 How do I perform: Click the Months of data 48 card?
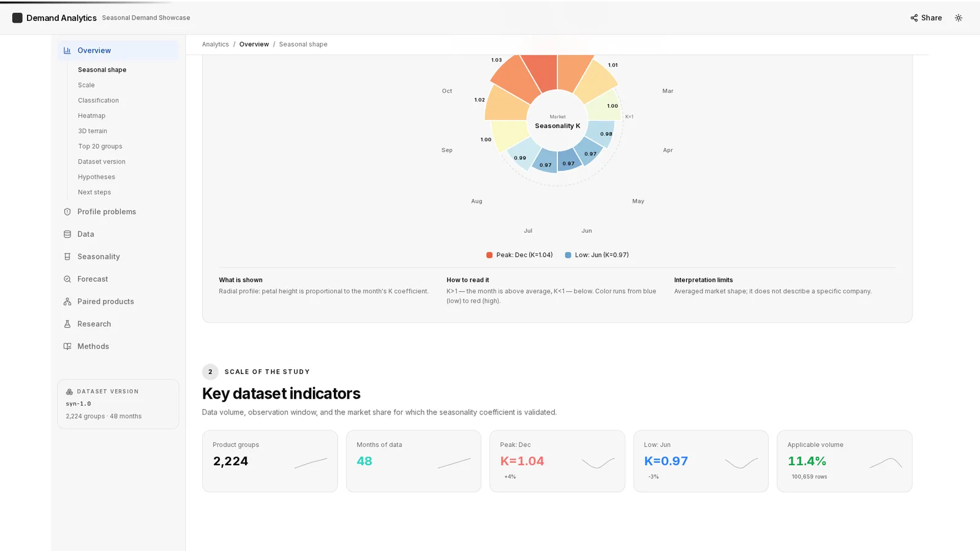pyautogui.click(x=413, y=461)
